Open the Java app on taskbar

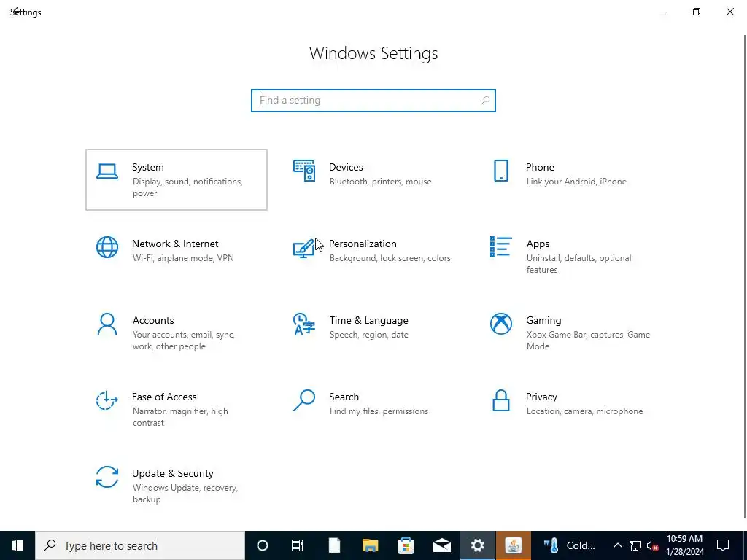tap(513, 545)
